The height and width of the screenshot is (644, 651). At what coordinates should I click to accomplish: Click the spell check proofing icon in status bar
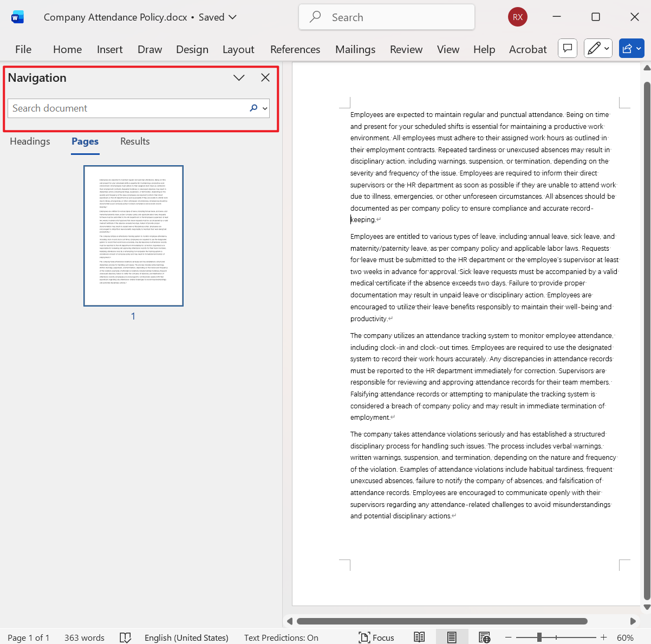coord(125,638)
